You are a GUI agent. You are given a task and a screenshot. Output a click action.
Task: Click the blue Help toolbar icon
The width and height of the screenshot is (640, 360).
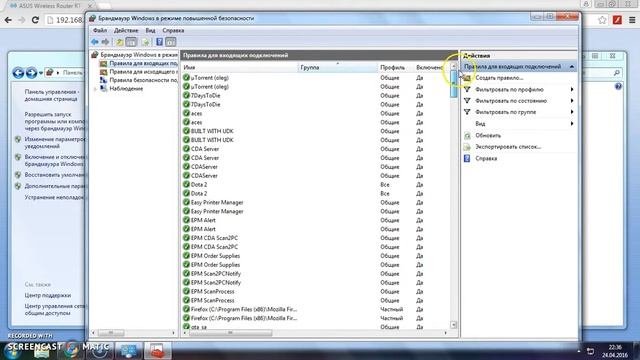pyautogui.click(x=159, y=42)
